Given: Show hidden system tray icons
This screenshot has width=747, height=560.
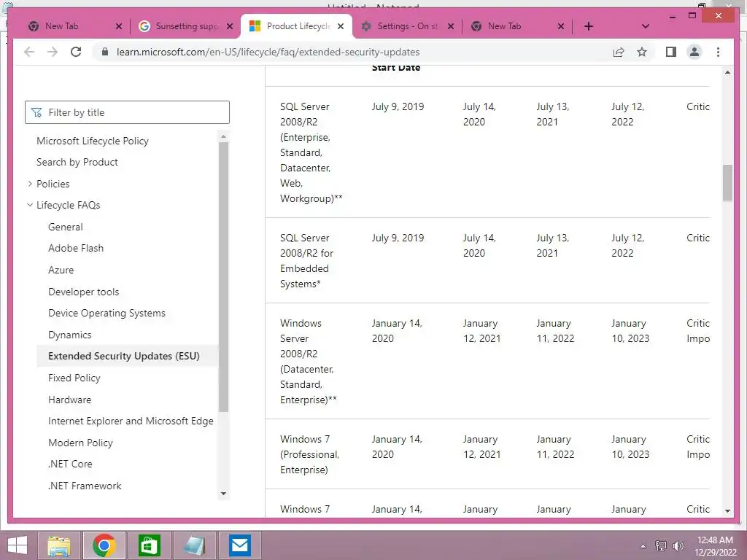Looking at the screenshot, I should tap(643, 546).
